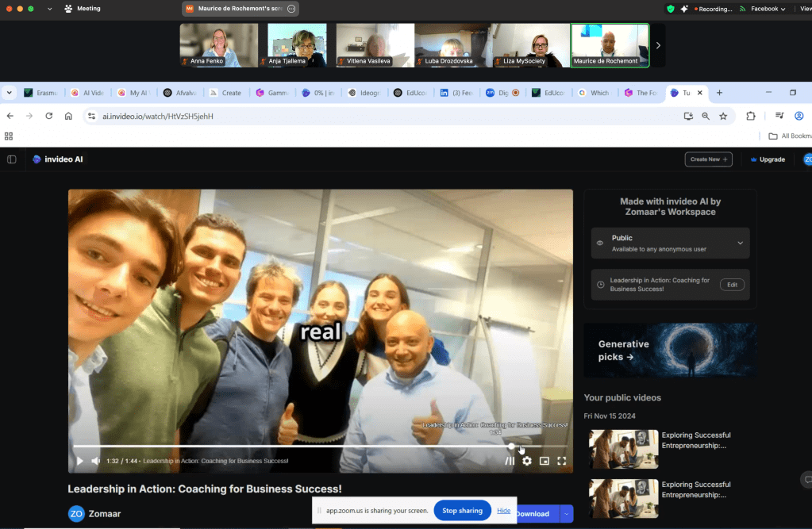Click Edit next to video title
This screenshot has width=812, height=529.
732,285
